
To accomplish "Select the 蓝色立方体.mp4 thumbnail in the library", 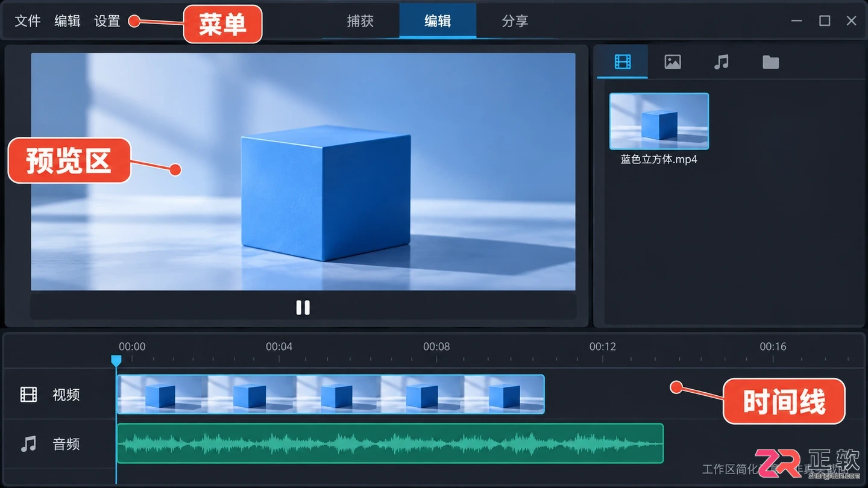I will pyautogui.click(x=659, y=121).
